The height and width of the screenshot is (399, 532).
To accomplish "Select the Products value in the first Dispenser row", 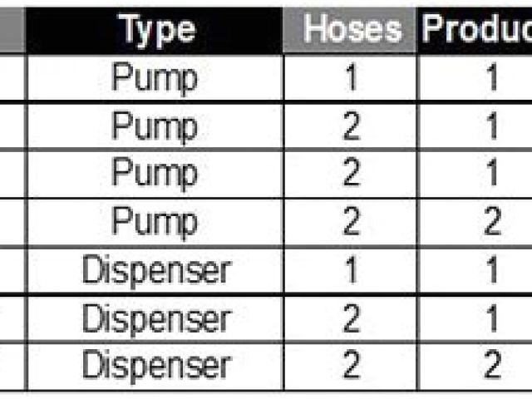I will (x=492, y=270).
